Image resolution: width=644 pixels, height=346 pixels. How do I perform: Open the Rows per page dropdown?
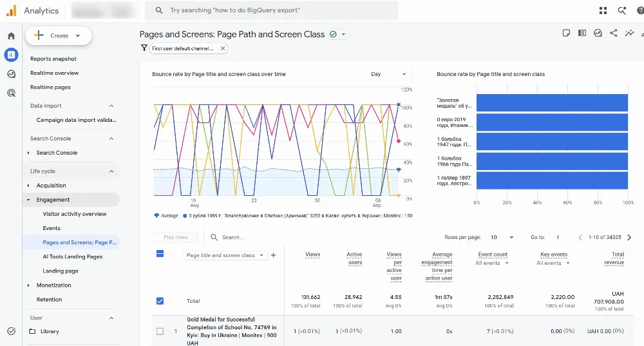(x=502, y=237)
